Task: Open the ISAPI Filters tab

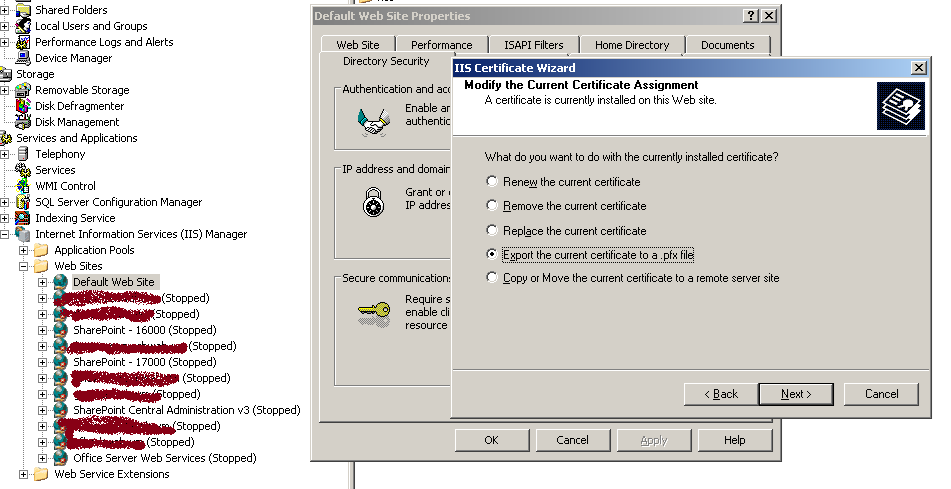Action: (534, 45)
